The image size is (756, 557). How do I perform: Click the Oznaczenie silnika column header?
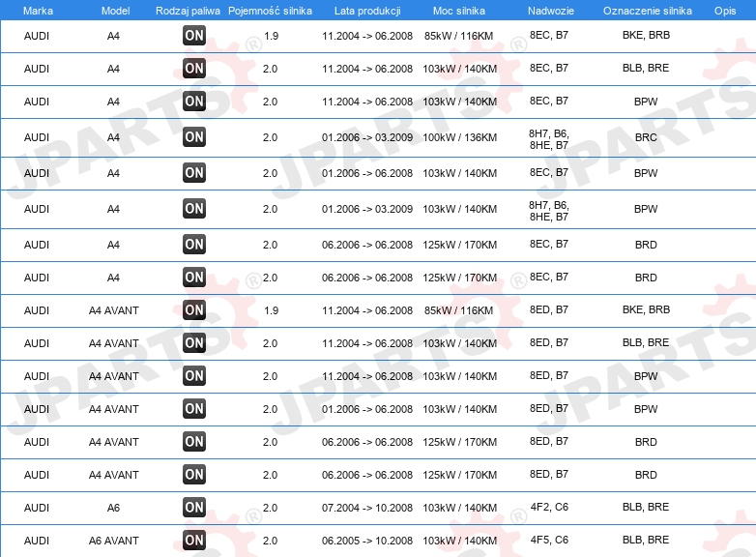pyautogui.click(x=648, y=11)
